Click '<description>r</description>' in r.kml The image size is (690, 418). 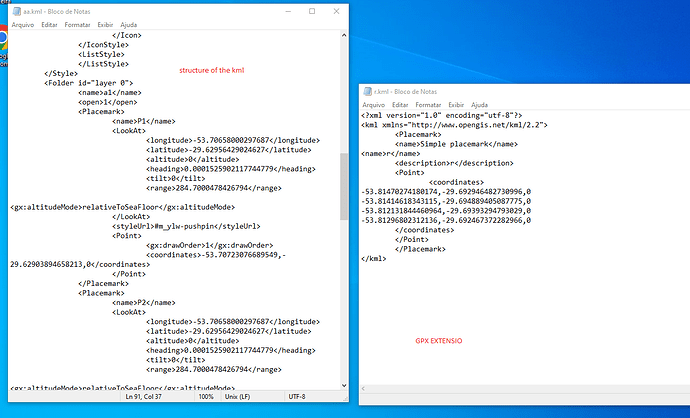(455, 163)
